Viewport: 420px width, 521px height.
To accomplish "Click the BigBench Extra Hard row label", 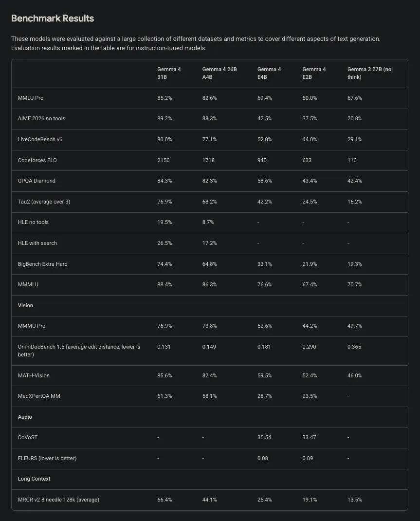I will coord(43,264).
